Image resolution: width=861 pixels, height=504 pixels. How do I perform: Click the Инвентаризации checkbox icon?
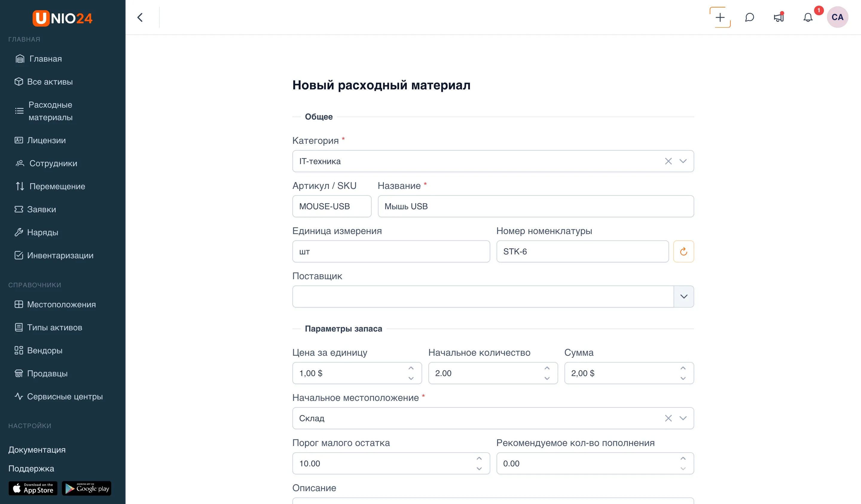tap(19, 255)
